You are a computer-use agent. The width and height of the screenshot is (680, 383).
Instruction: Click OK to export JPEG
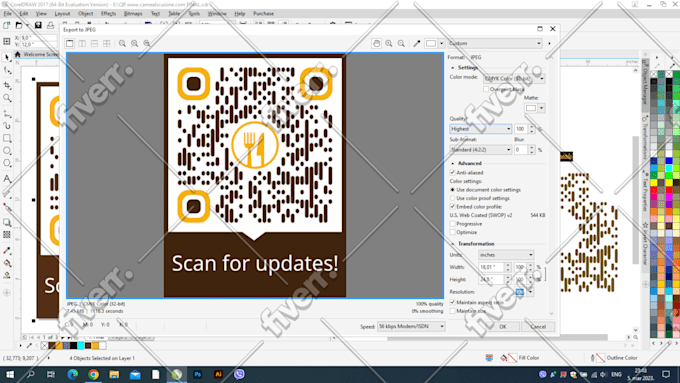[x=503, y=327]
